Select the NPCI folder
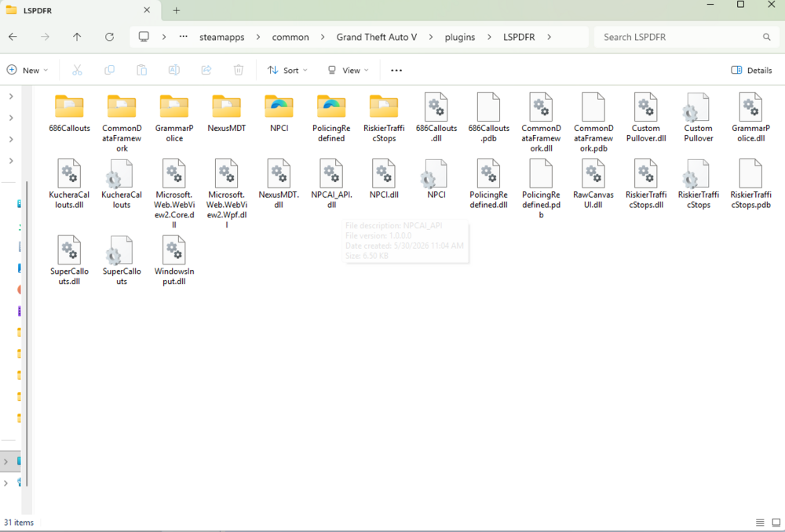This screenshot has width=785, height=532. point(279,113)
